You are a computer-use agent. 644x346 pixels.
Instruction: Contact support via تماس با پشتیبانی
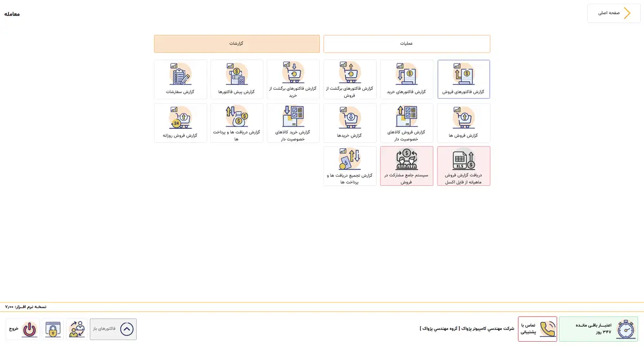(537, 329)
